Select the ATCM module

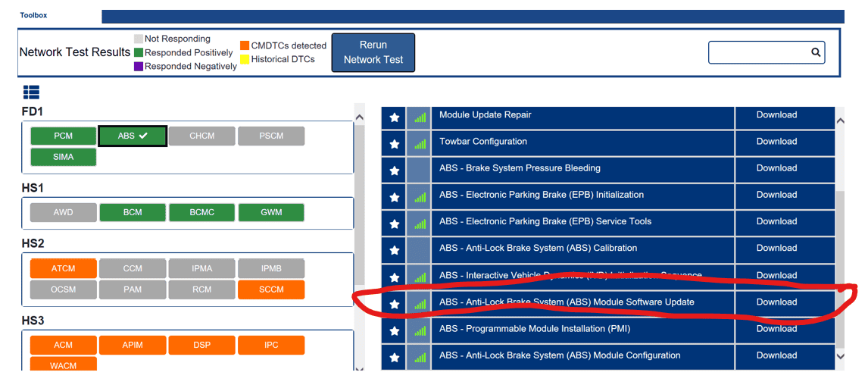pyautogui.click(x=63, y=268)
